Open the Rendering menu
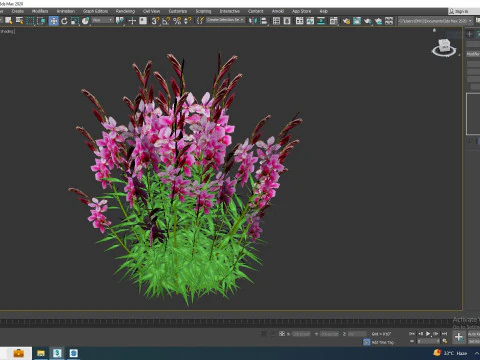Screen dimensions: 480x360 coord(125,11)
